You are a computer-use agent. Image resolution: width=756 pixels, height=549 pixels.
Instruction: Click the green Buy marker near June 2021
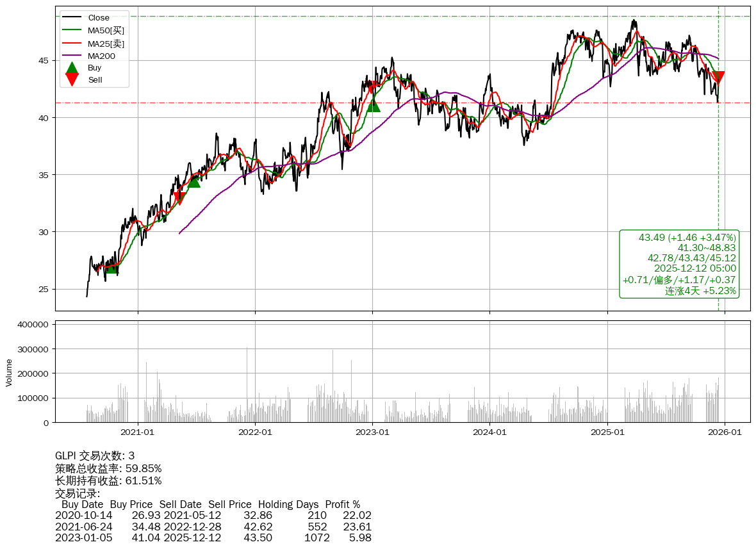pyautogui.click(x=193, y=182)
